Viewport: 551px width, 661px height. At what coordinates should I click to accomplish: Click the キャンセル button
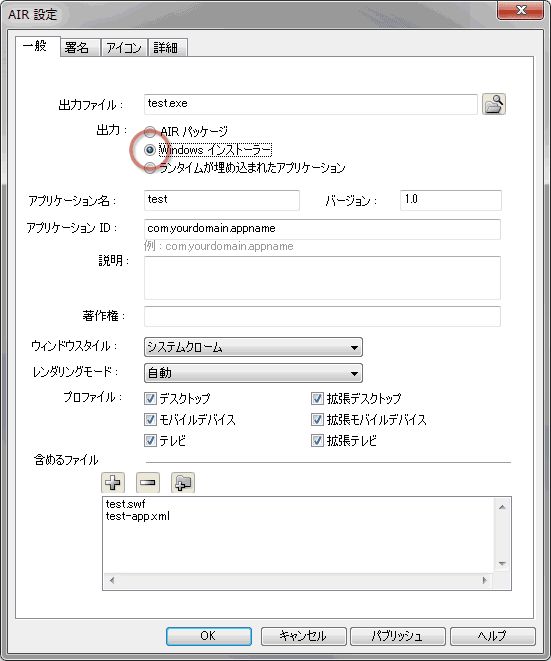(303, 636)
